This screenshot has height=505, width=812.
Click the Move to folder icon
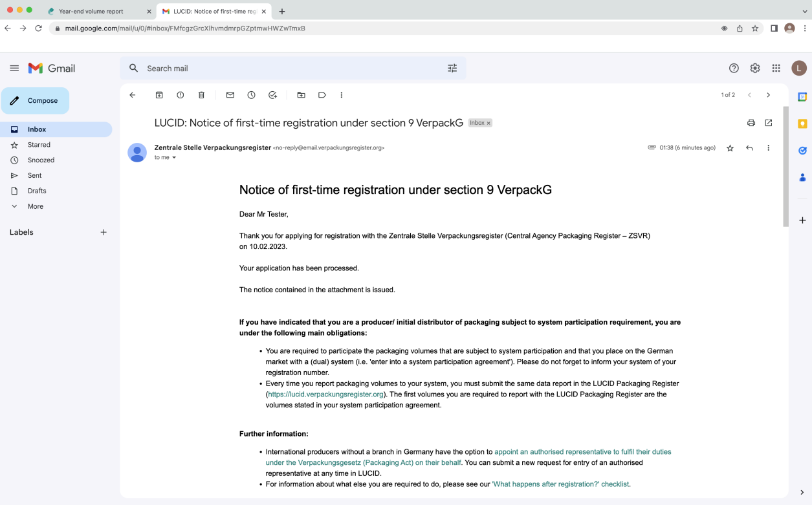pyautogui.click(x=301, y=95)
